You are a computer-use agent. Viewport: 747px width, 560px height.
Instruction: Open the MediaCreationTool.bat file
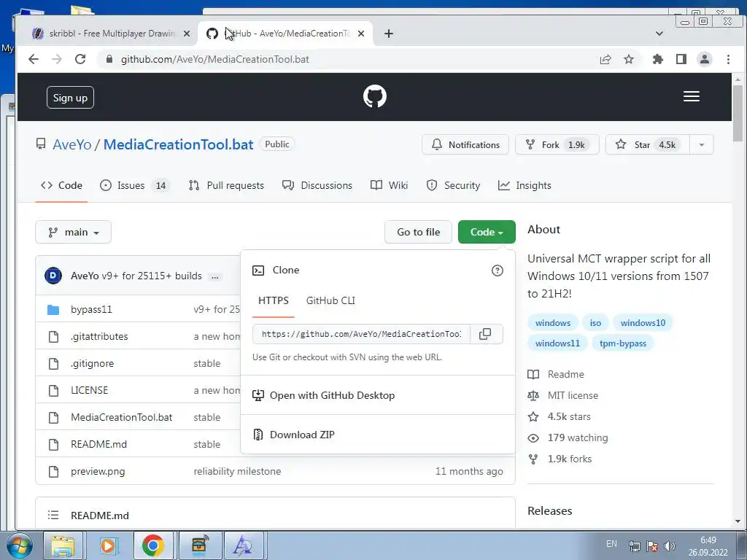[122, 417]
